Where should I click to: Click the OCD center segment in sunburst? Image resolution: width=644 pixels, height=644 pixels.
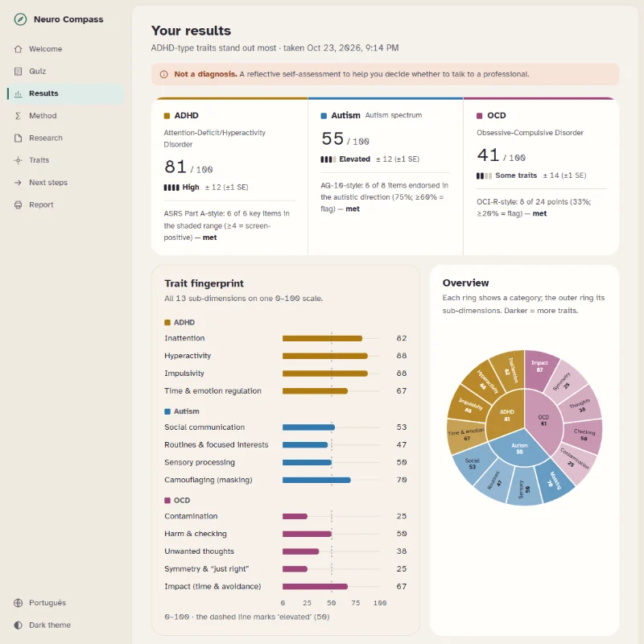pos(543,419)
